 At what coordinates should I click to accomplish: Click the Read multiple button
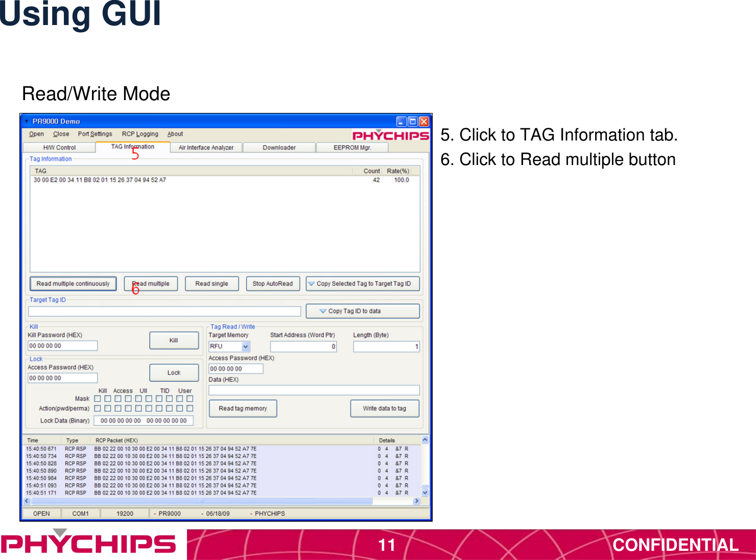tap(151, 284)
